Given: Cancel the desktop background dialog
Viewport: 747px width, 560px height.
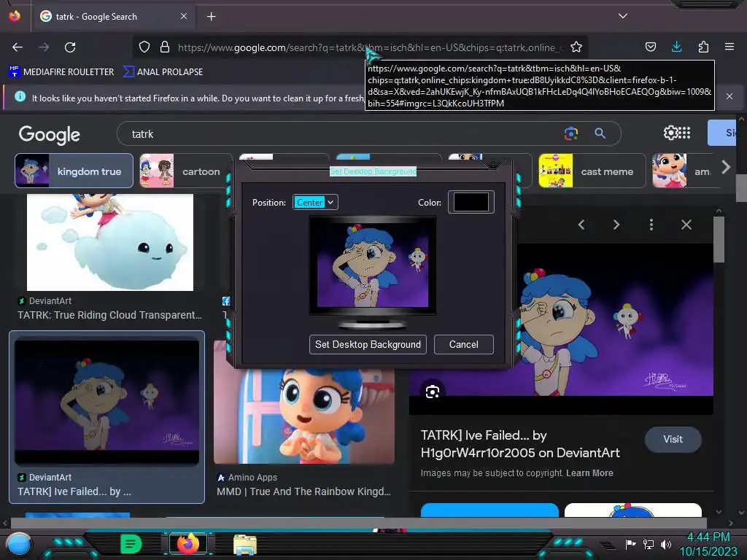Looking at the screenshot, I should [463, 344].
